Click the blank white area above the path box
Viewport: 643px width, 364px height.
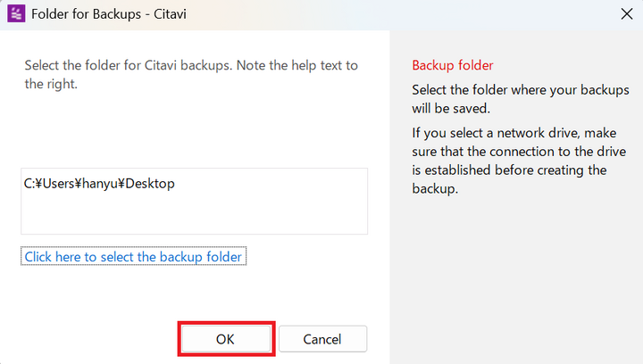(195, 131)
